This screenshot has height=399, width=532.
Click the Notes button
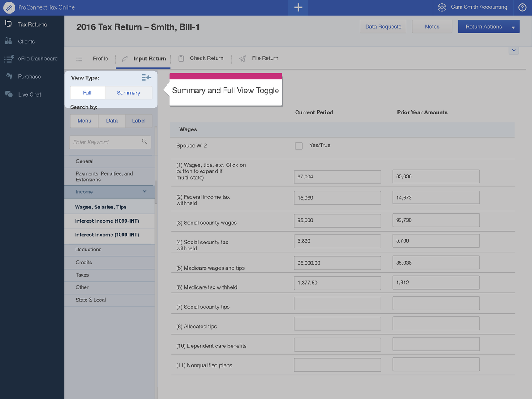coord(432,27)
